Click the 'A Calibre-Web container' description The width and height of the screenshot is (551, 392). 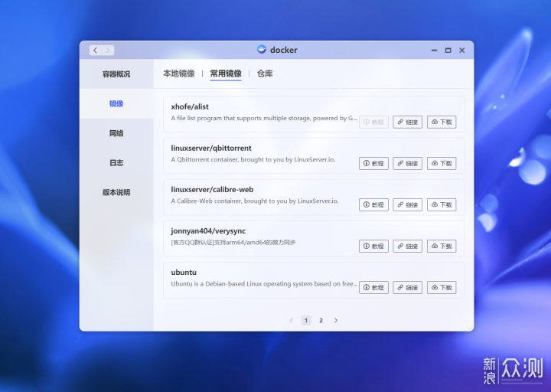(x=255, y=201)
